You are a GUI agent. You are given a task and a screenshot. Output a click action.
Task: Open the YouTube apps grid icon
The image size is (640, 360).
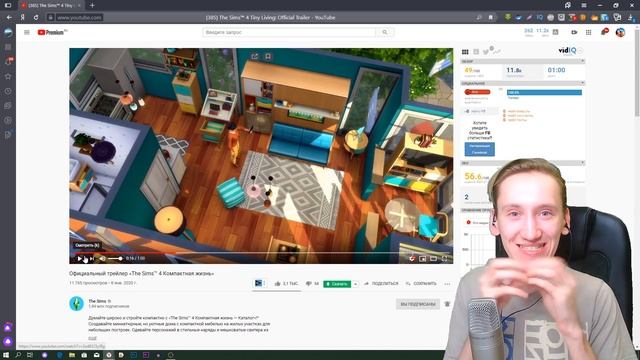tap(589, 32)
